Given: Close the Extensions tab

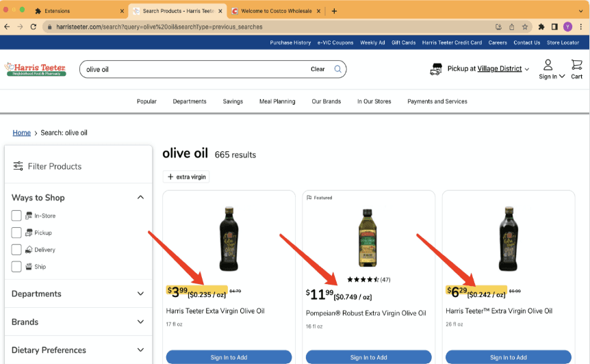Looking at the screenshot, I should click(122, 11).
